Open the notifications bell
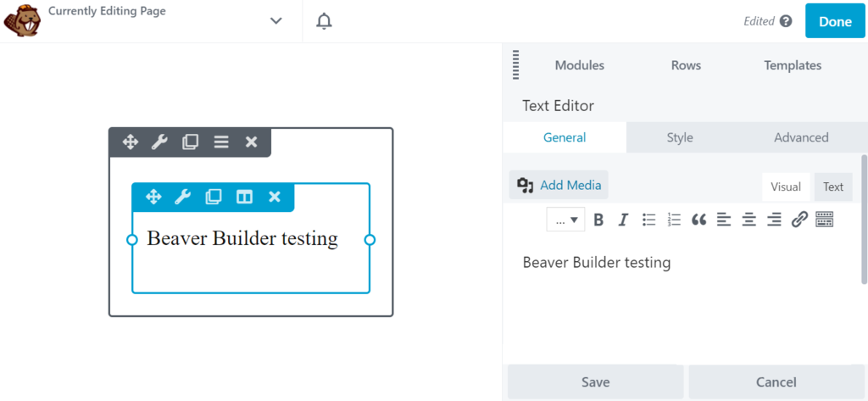The height and width of the screenshot is (401, 868). pyautogui.click(x=324, y=21)
